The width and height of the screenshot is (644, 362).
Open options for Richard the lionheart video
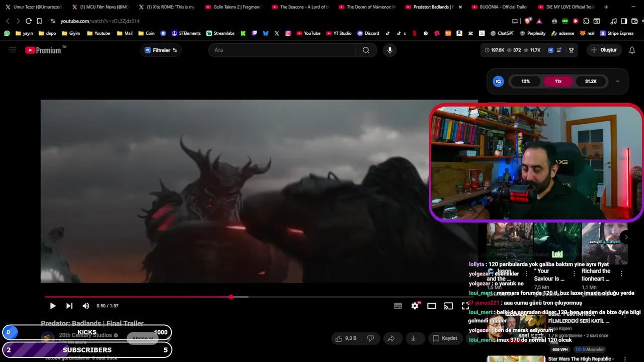point(621,274)
